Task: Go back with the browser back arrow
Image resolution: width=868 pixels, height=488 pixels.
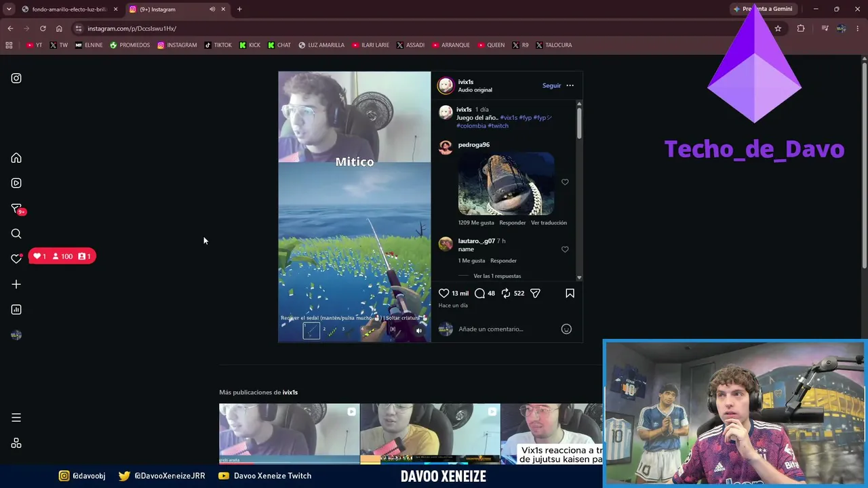Action: (10, 28)
